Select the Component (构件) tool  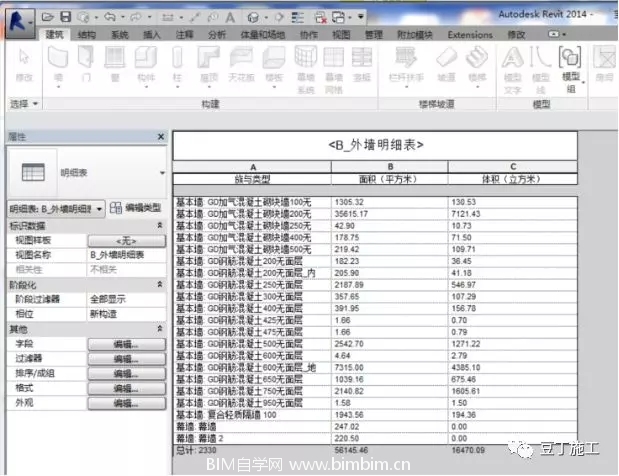pyautogui.click(x=146, y=66)
